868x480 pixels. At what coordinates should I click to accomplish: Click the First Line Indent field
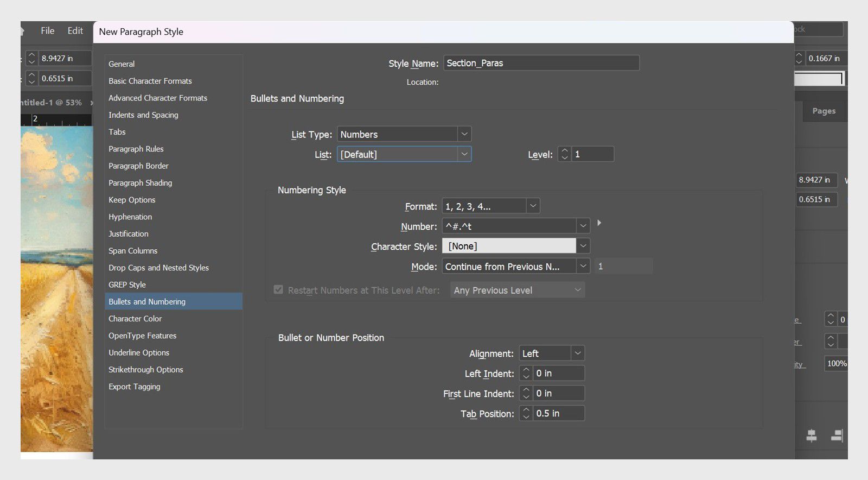coord(559,393)
